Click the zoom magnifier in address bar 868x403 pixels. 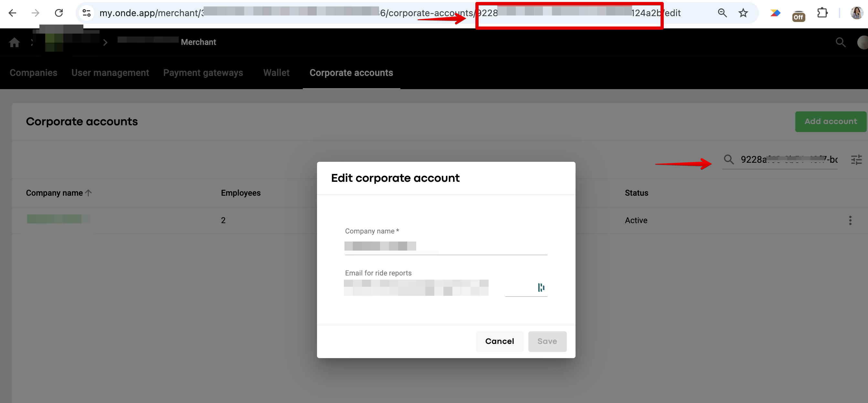point(722,13)
